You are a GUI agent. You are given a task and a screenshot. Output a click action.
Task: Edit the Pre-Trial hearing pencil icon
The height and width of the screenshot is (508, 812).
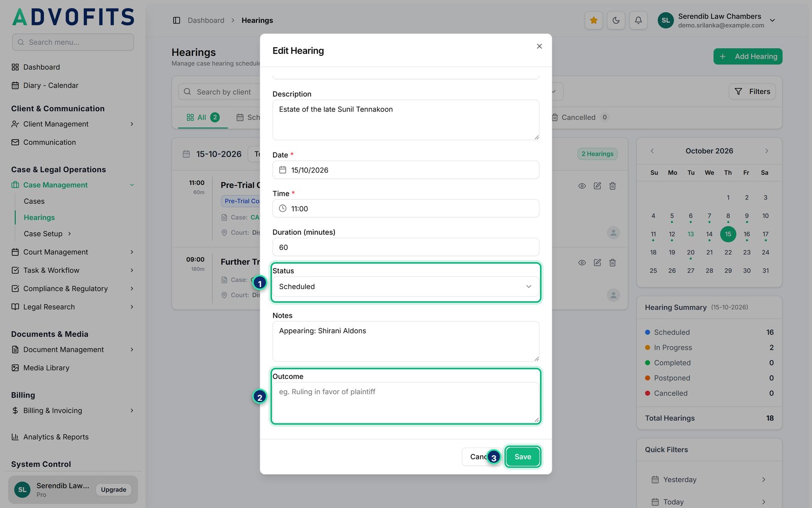coord(597,186)
